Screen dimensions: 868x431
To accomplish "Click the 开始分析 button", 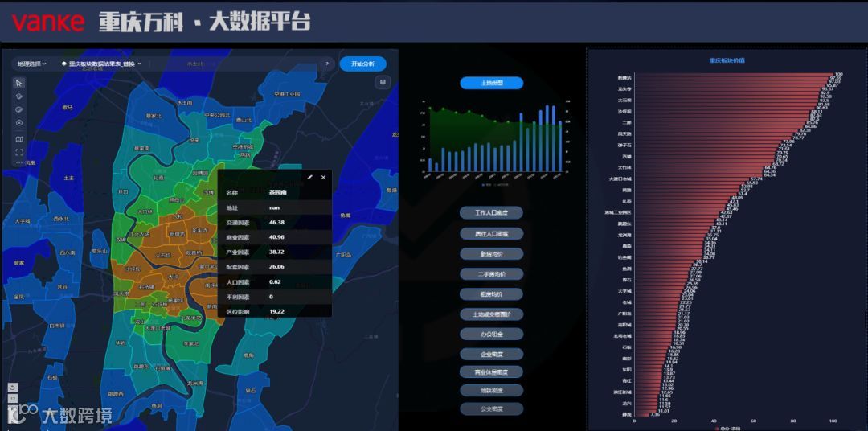I will (x=363, y=64).
